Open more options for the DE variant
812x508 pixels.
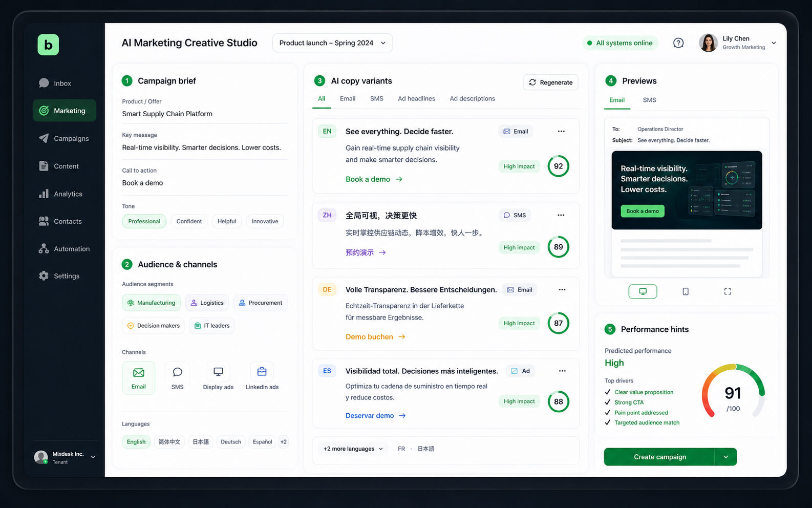[x=562, y=290]
